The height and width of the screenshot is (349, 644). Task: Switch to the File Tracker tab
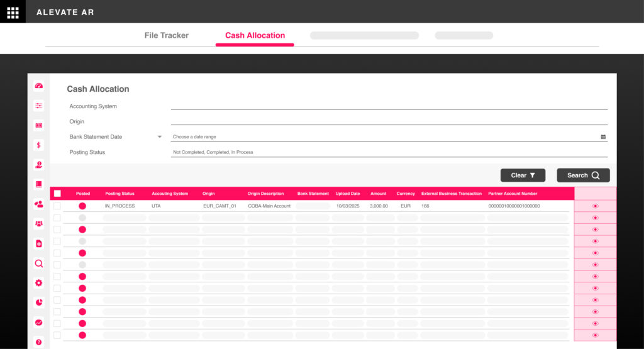[x=167, y=36]
